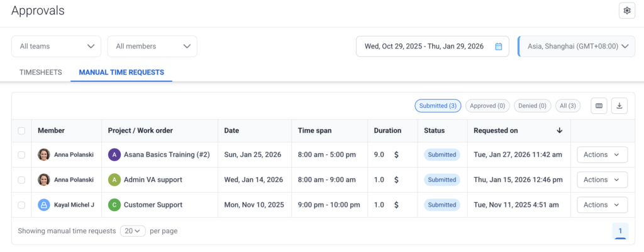Open Actions dropdown for Customer Support row

[602, 205]
